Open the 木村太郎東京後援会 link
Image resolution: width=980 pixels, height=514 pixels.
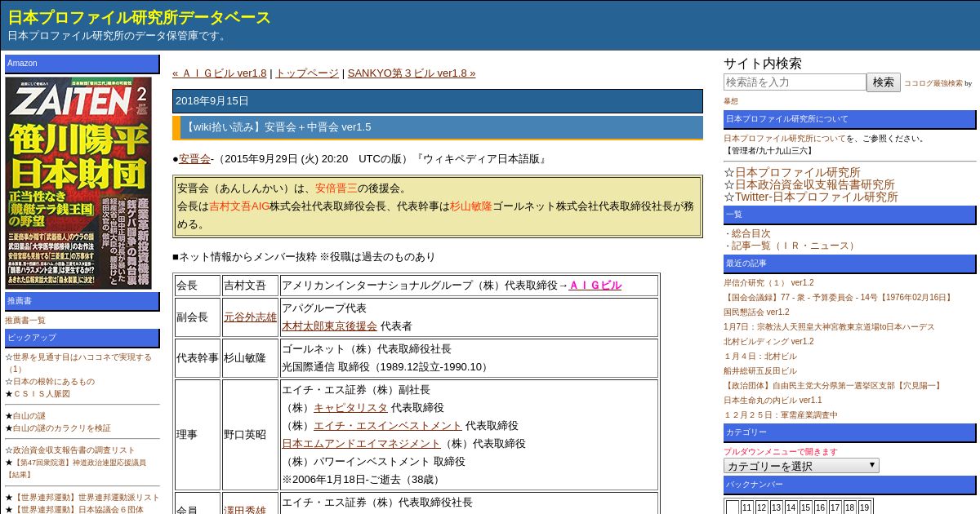coord(329,326)
